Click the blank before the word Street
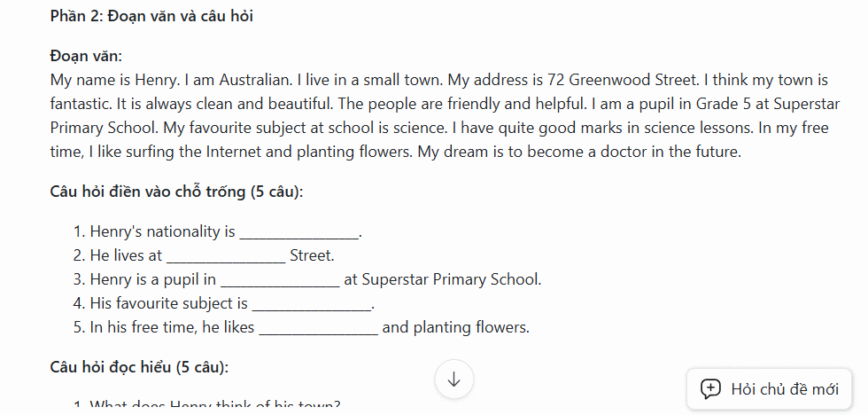The width and height of the screenshot is (868, 415). pos(226,256)
